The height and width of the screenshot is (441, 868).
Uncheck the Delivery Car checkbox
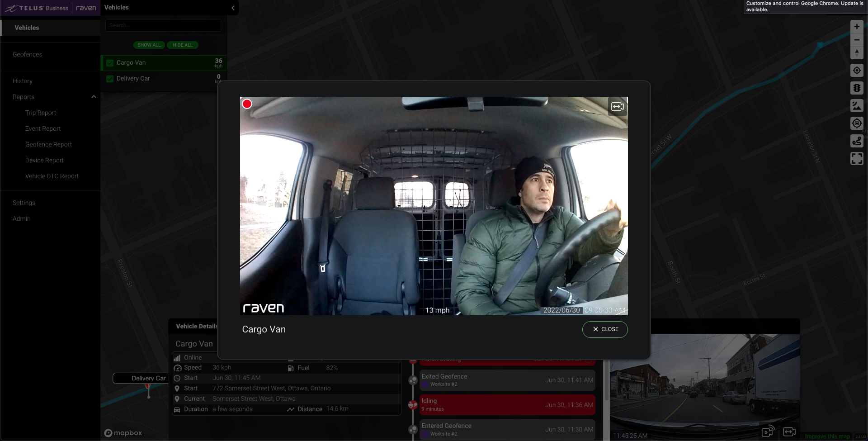(x=110, y=79)
